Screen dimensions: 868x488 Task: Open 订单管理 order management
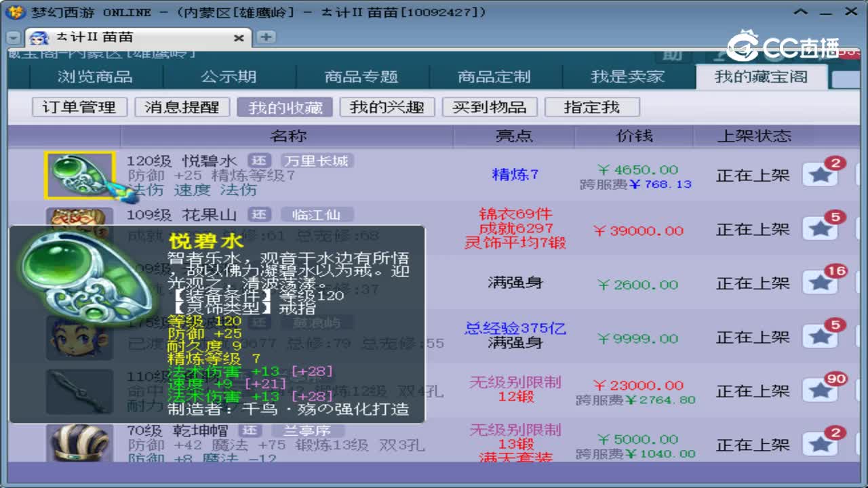(x=79, y=107)
